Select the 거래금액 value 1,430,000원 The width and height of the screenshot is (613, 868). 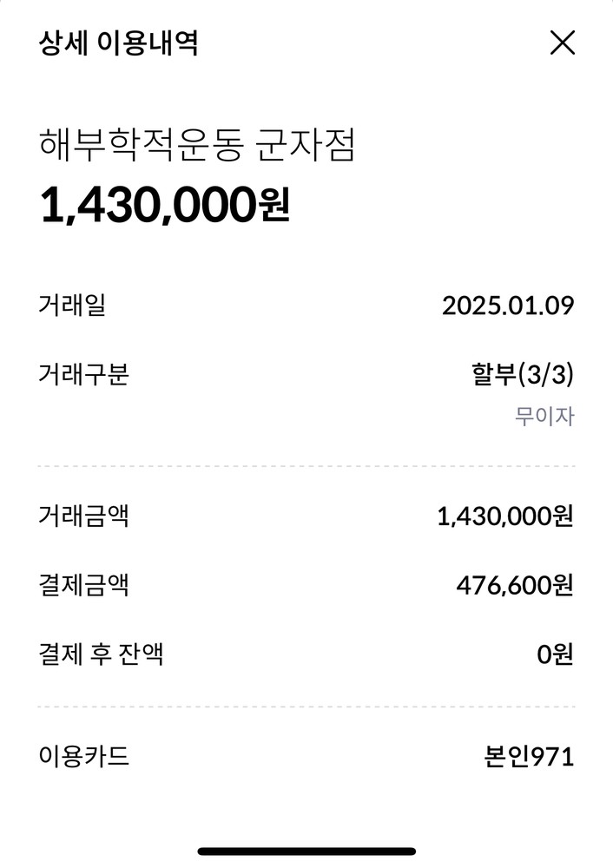coord(505,517)
